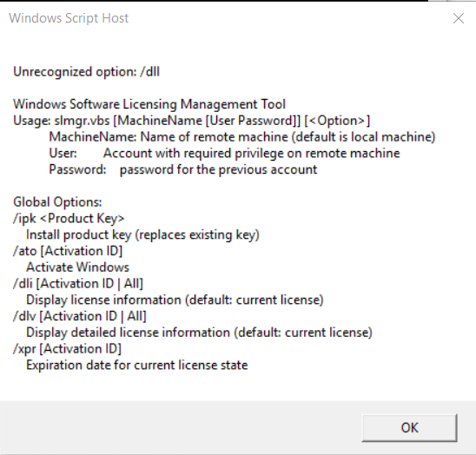Click the OK button
The image size is (476, 455).
click(x=409, y=427)
